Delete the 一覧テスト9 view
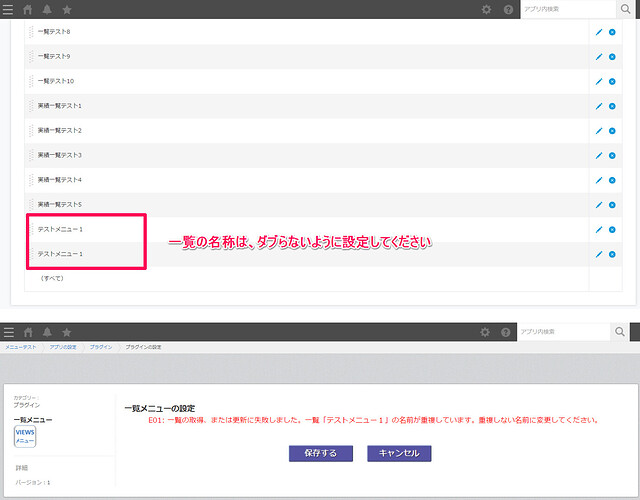640x500 pixels. (x=612, y=57)
